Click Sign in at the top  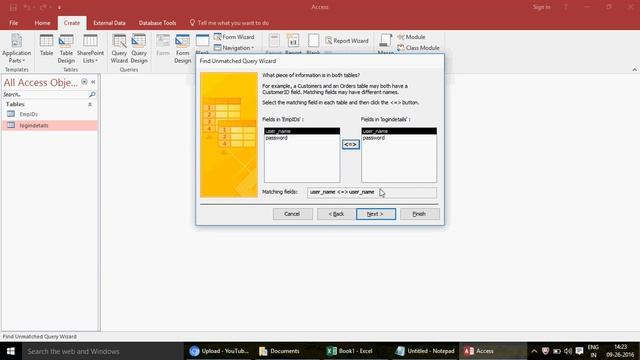[x=541, y=7]
